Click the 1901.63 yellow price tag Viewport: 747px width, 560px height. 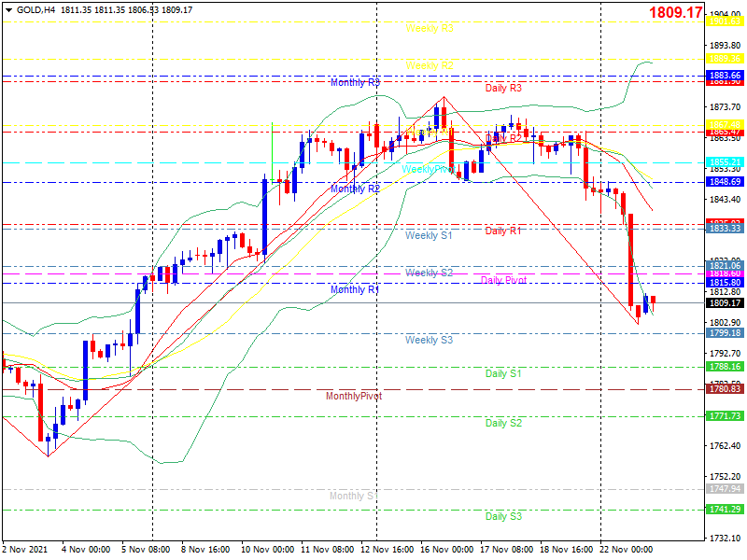726,21
